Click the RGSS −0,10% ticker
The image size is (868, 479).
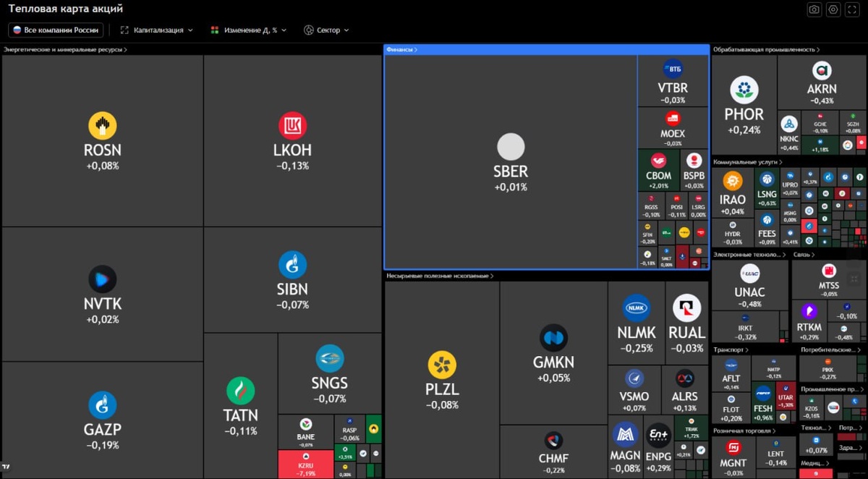pos(652,207)
